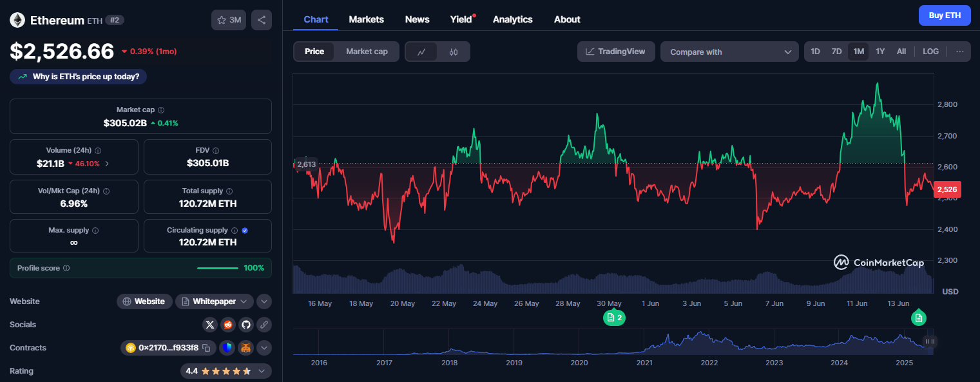
Task: Switch to the News tab
Action: 417,19
